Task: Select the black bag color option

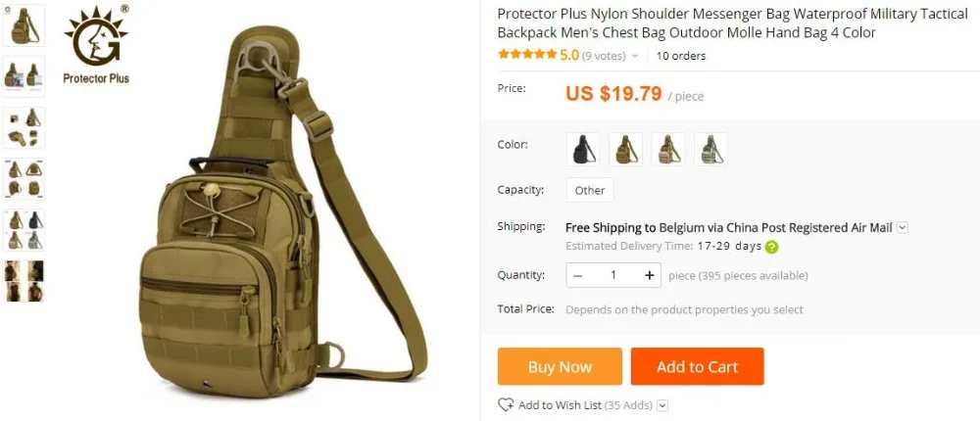Action: (x=583, y=149)
